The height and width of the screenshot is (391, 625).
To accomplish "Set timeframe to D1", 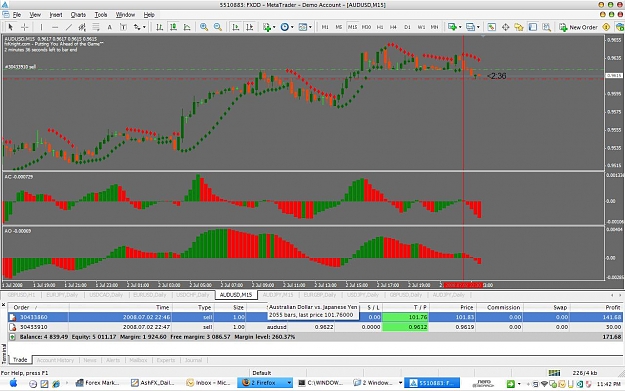I will pos(407,27).
